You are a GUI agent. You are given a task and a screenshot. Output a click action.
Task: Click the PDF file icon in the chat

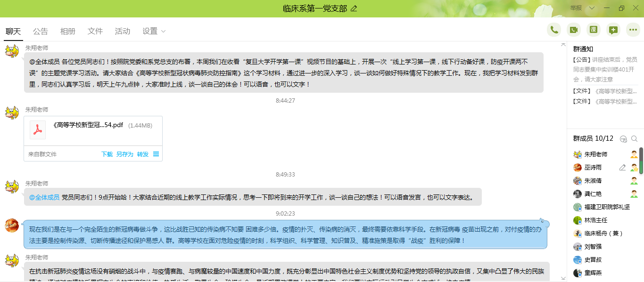click(x=38, y=129)
